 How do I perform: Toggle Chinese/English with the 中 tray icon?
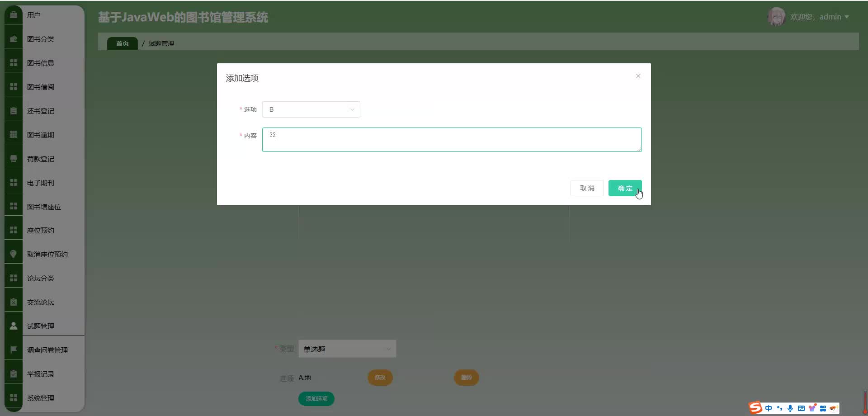coord(769,407)
